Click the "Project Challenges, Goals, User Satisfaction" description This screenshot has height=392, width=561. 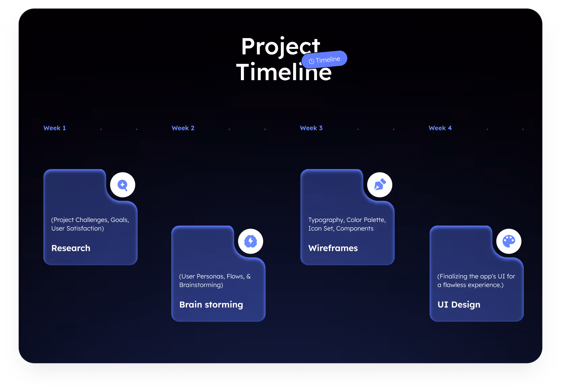click(x=90, y=224)
